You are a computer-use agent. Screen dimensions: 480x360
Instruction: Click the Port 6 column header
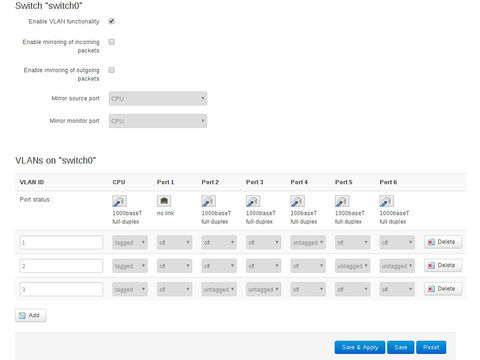388,182
